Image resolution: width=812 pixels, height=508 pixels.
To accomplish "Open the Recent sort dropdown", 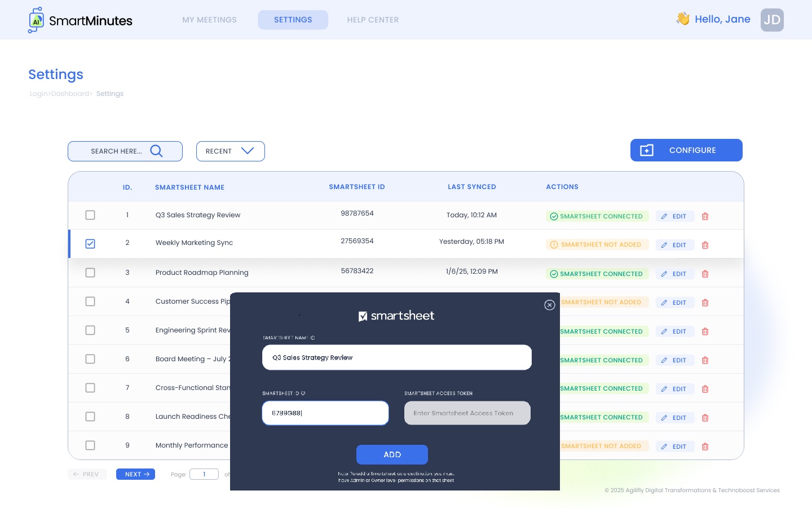I will pyautogui.click(x=230, y=151).
